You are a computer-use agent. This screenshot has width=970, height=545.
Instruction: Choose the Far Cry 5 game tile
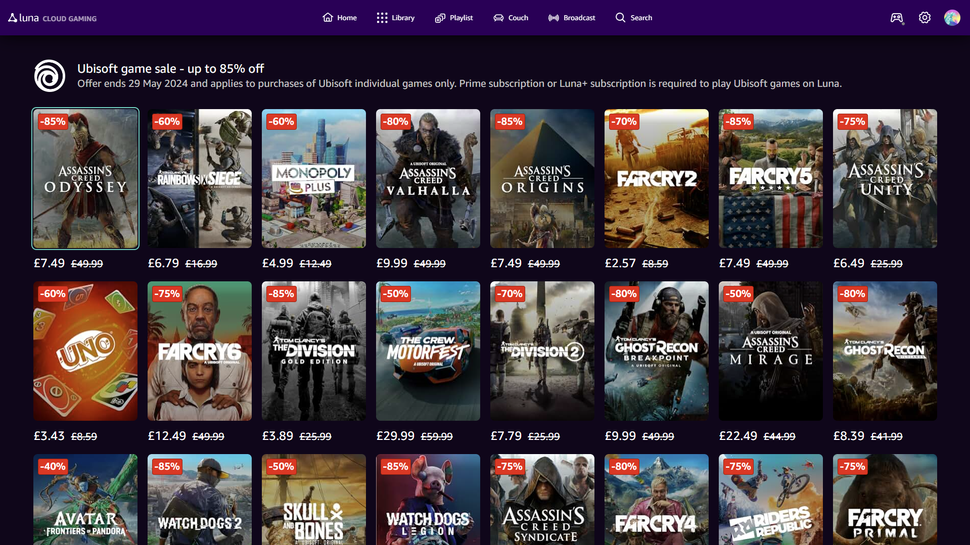[x=771, y=179]
